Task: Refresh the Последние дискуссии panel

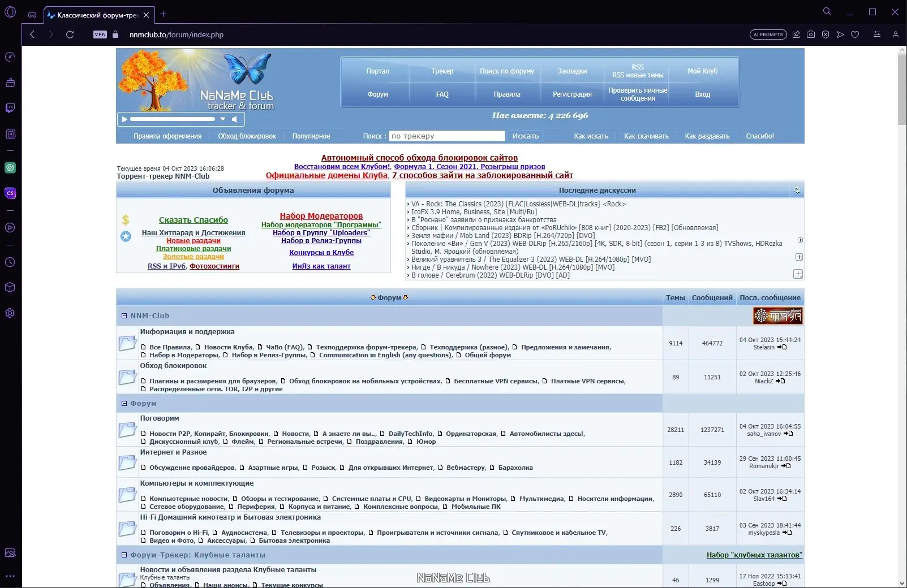Action: [797, 190]
